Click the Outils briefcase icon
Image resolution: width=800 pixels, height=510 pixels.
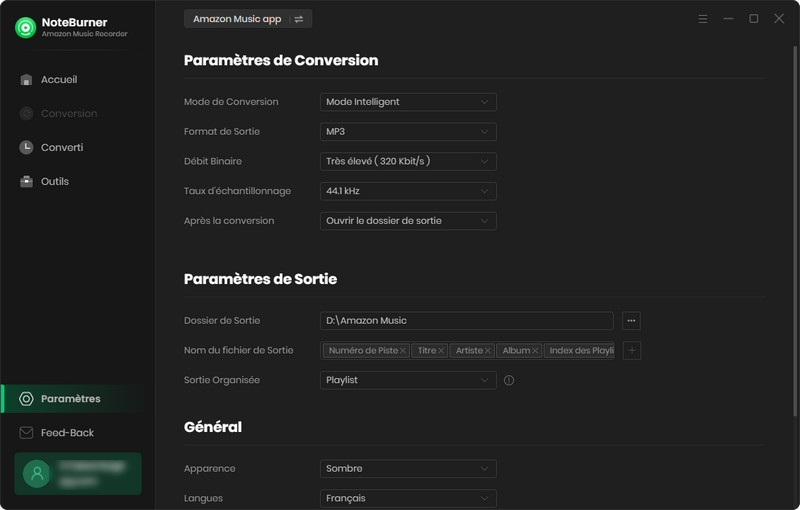coord(26,182)
